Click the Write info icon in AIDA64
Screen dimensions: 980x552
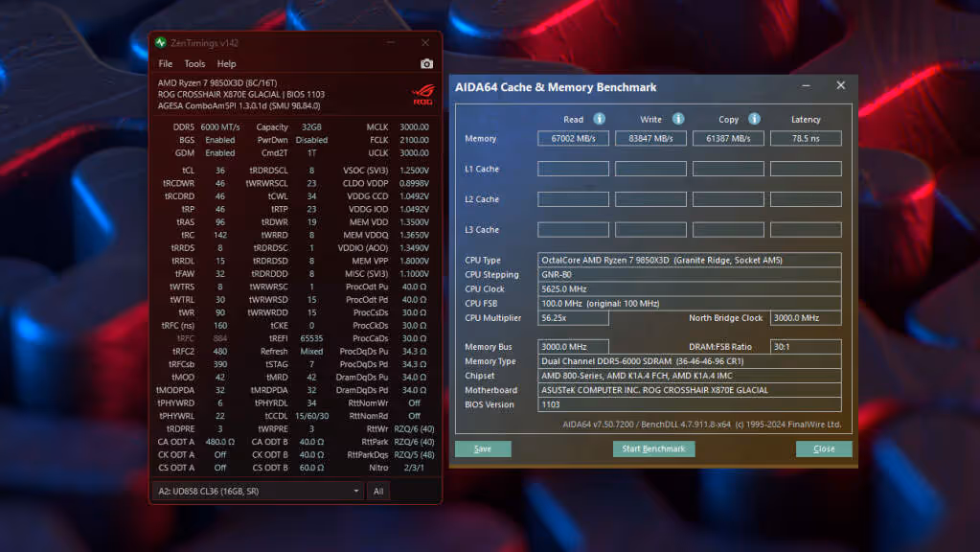[678, 119]
